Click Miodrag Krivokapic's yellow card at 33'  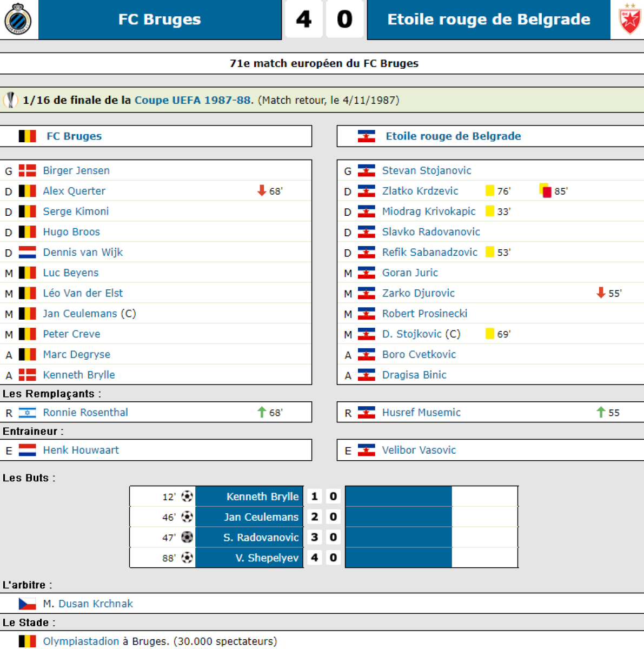click(490, 211)
